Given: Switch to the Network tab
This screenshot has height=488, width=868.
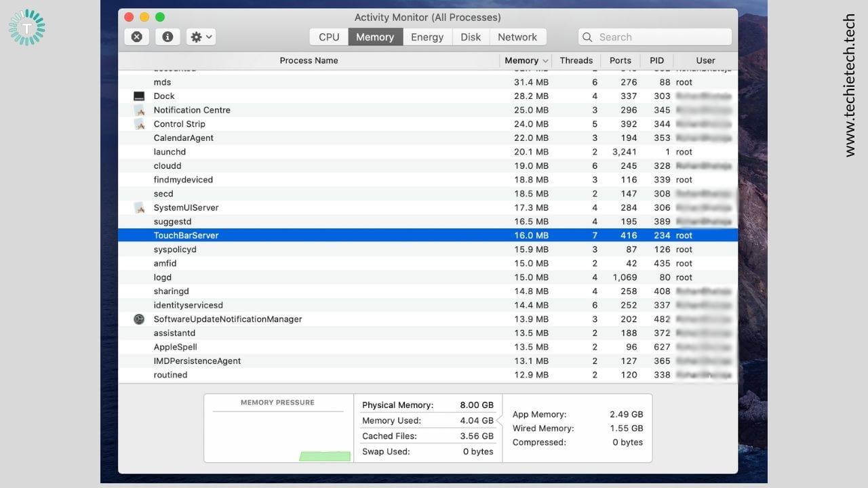Looking at the screenshot, I should coord(517,37).
